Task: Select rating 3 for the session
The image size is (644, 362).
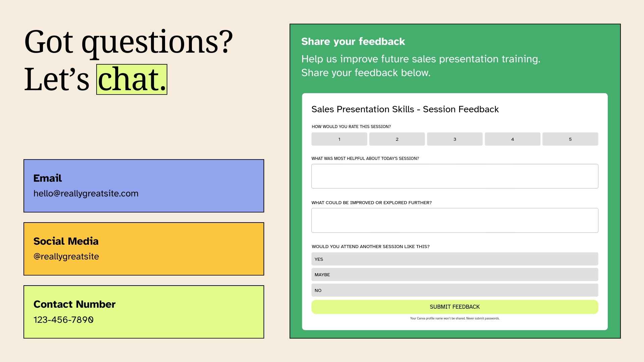Action: [x=454, y=139]
